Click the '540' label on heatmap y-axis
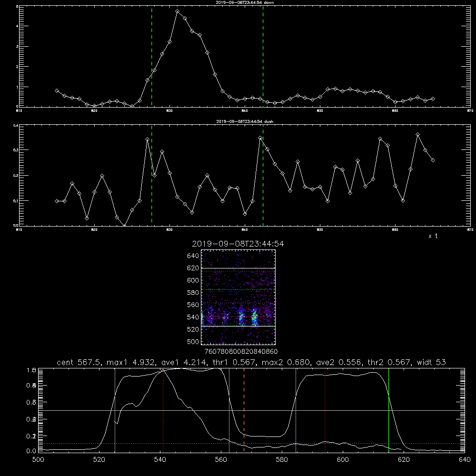 (193, 317)
